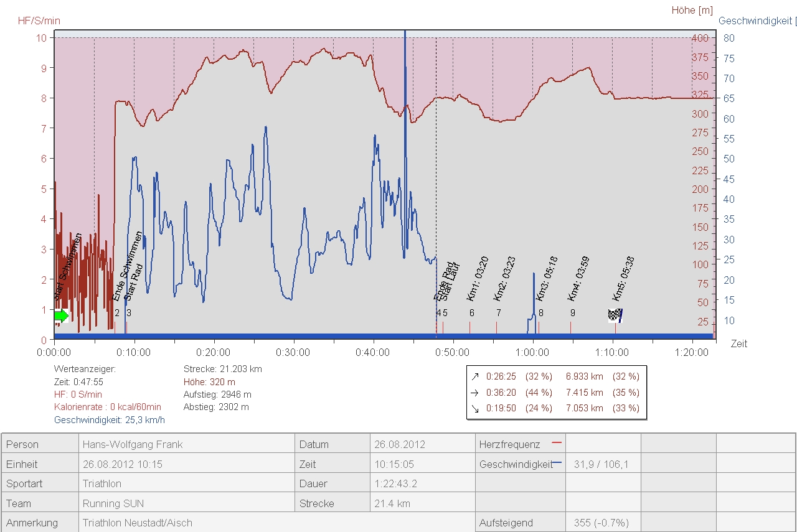
Task: Click the 0:30:00 time axis label
Action: coord(293,353)
